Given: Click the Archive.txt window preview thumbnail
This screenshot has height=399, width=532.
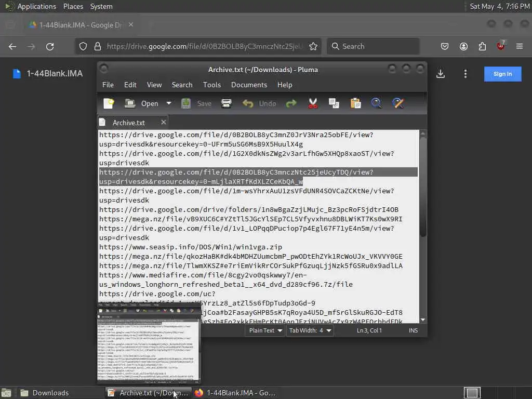Looking at the screenshot, I should [x=149, y=343].
